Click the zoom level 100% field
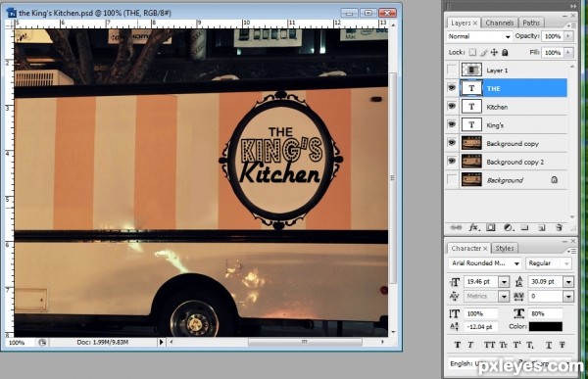 [x=19, y=342]
